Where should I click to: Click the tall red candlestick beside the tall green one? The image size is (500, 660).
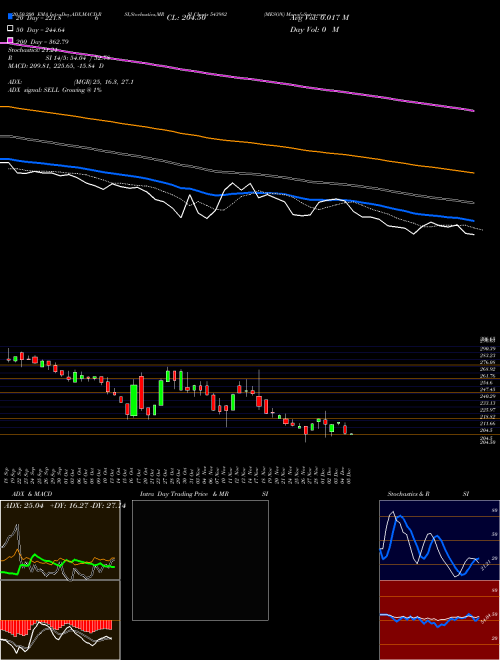click(141, 392)
